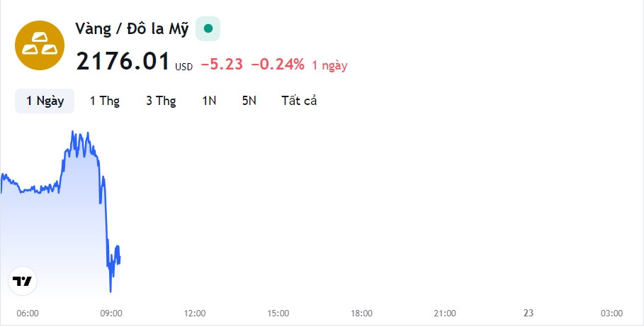This screenshot has width=644, height=327.
Task: Select the 5N five-year range tab
Action: [x=249, y=101]
